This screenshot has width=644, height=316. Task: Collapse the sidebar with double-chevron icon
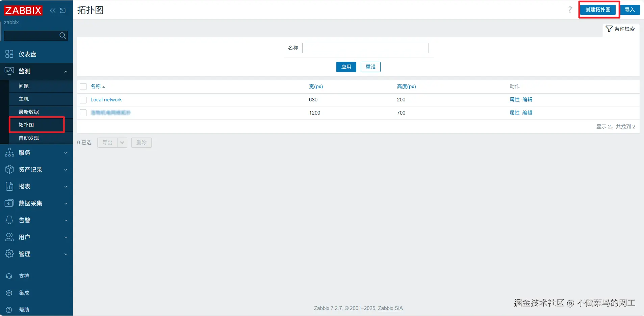(x=53, y=10)
